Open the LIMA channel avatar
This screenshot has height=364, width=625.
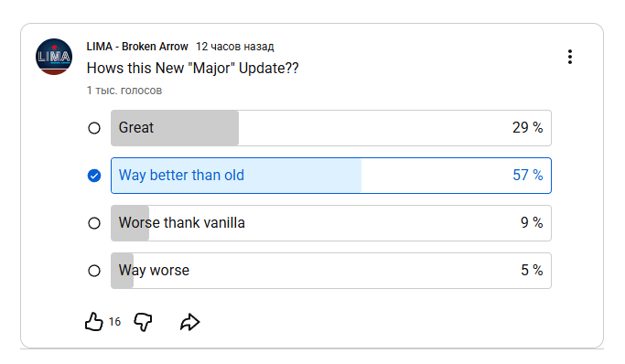pyautogui.click(x=54, y=57)
